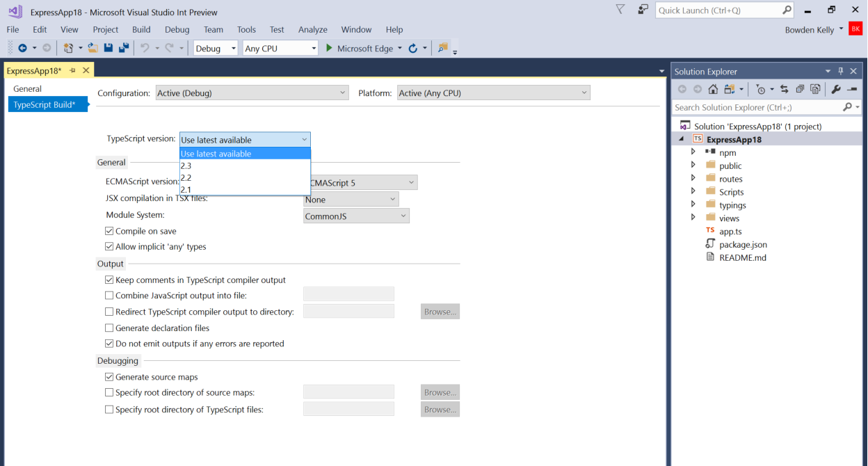868x466 pixels.
Task: Open the Any CPU solution platform dropdown
Action: point(280,48)
